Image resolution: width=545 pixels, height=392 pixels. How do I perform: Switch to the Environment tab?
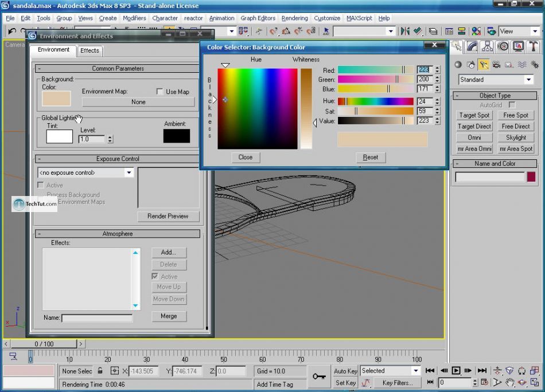[53, 50]
